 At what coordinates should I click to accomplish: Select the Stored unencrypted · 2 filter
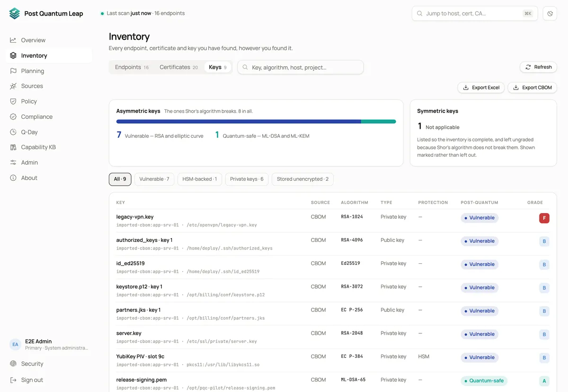click(303, 179)
